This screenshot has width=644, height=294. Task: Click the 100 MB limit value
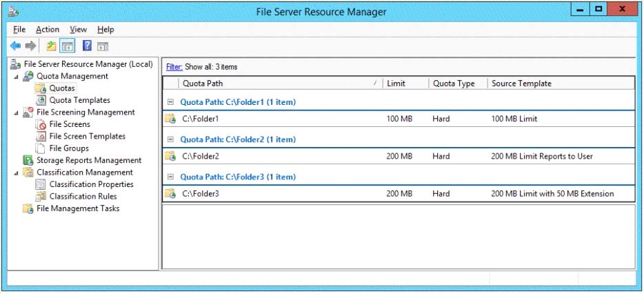click(399, 119)
